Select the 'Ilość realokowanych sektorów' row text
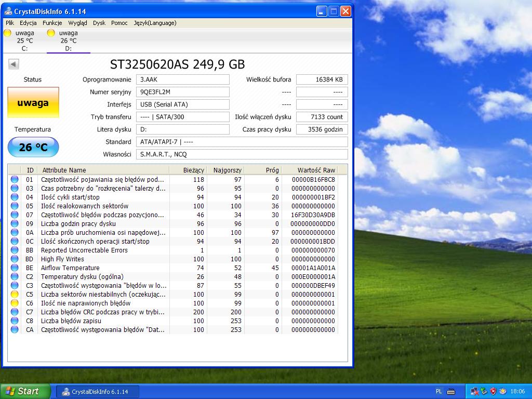 [x=85, y=206]
